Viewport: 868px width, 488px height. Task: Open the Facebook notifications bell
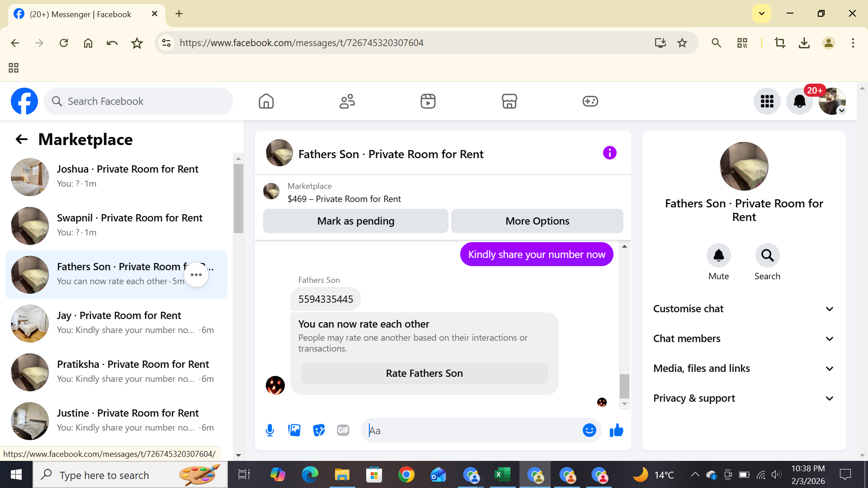tap(799, 101)
